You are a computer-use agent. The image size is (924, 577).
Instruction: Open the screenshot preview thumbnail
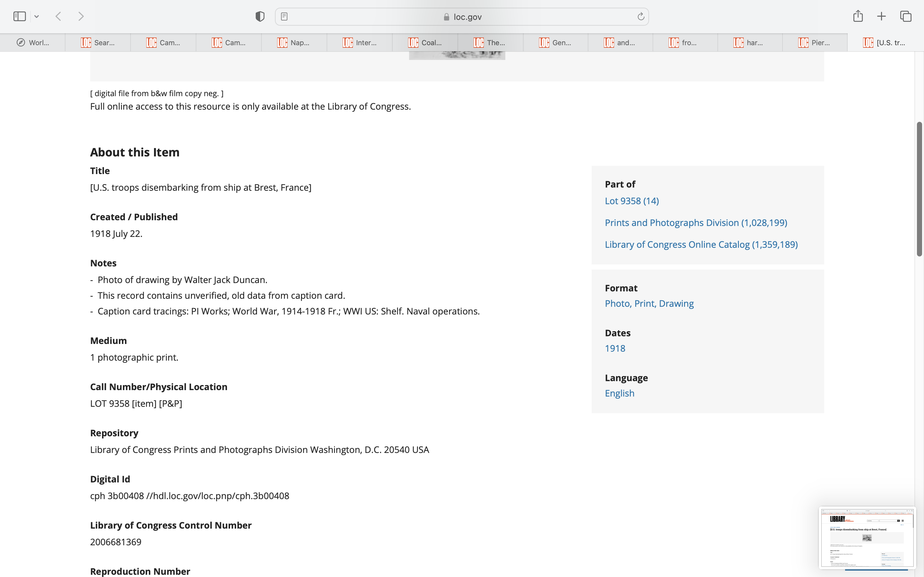[867, 537]
